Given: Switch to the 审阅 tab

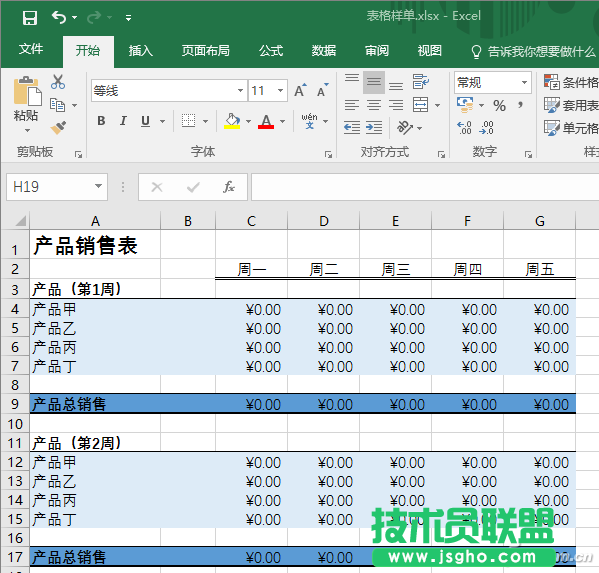Looking at the screenshot, I should click(377, 50).
